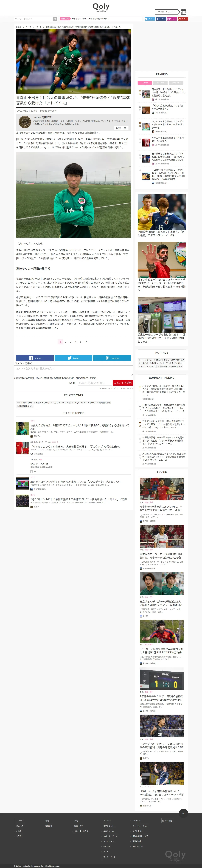Go to next page arrow in pagination

(x=86, y=342)
